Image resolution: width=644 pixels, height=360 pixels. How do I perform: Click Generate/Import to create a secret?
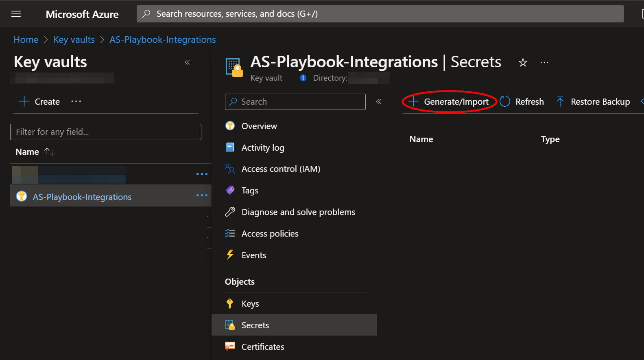448,102
